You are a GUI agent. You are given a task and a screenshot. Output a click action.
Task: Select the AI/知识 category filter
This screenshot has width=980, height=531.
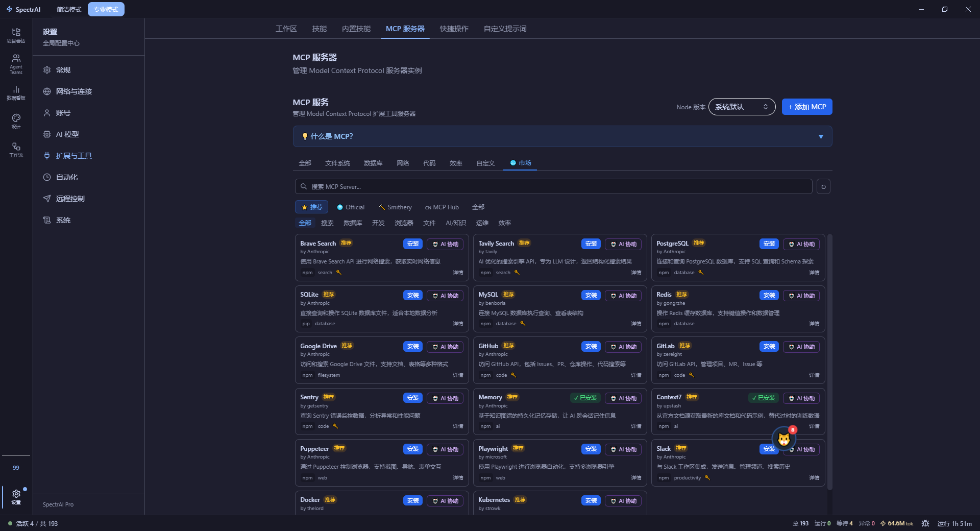pos(456,223)
